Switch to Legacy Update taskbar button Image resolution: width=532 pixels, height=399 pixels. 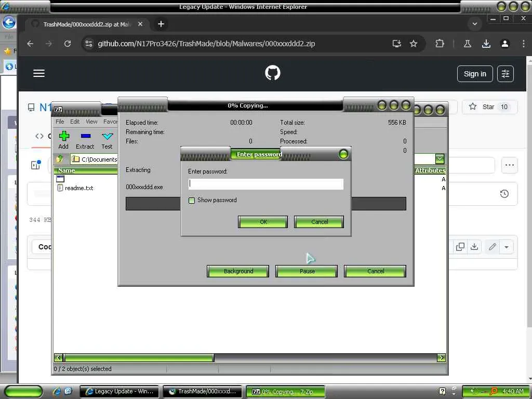click(x=119, y=392)
